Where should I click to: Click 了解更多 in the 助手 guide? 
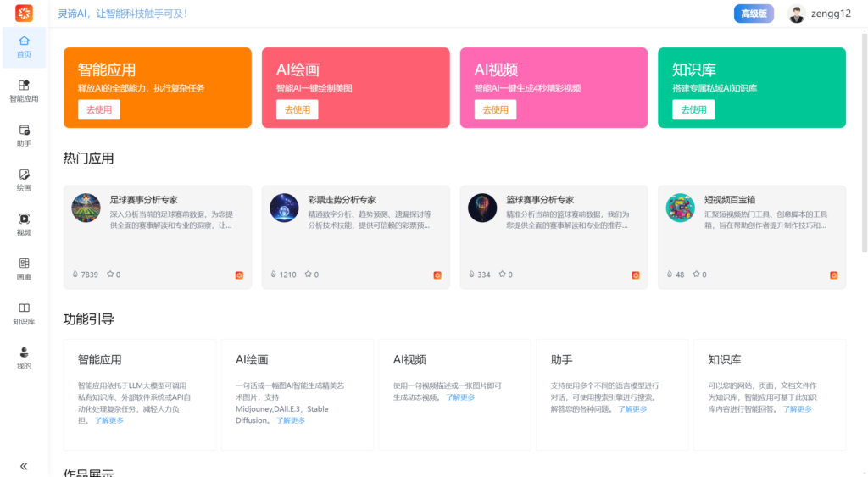632,409
